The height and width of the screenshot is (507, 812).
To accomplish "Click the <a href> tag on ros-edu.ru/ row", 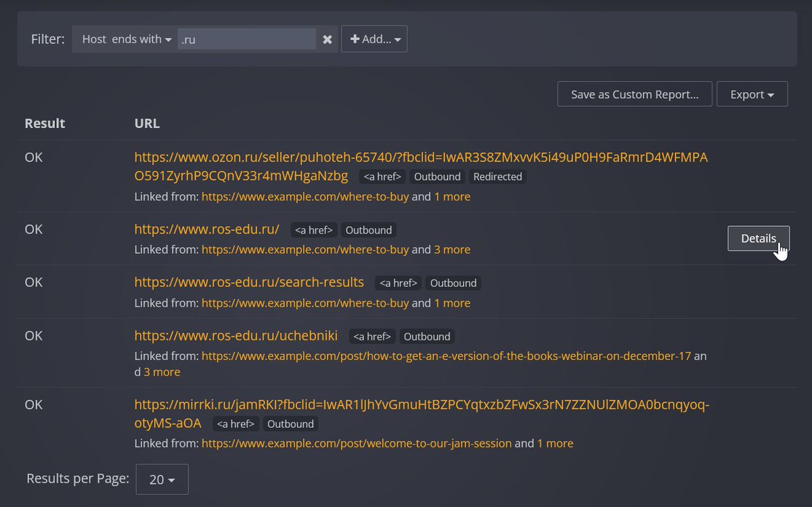I will (x=315, y=230).
